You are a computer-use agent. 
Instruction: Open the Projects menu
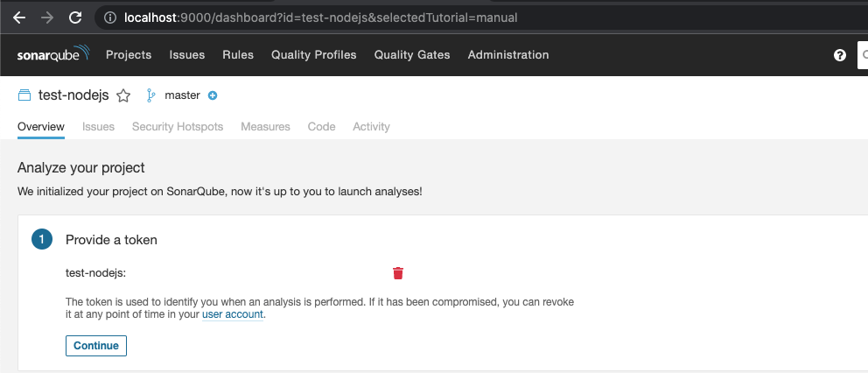click(x=129, y=55)
